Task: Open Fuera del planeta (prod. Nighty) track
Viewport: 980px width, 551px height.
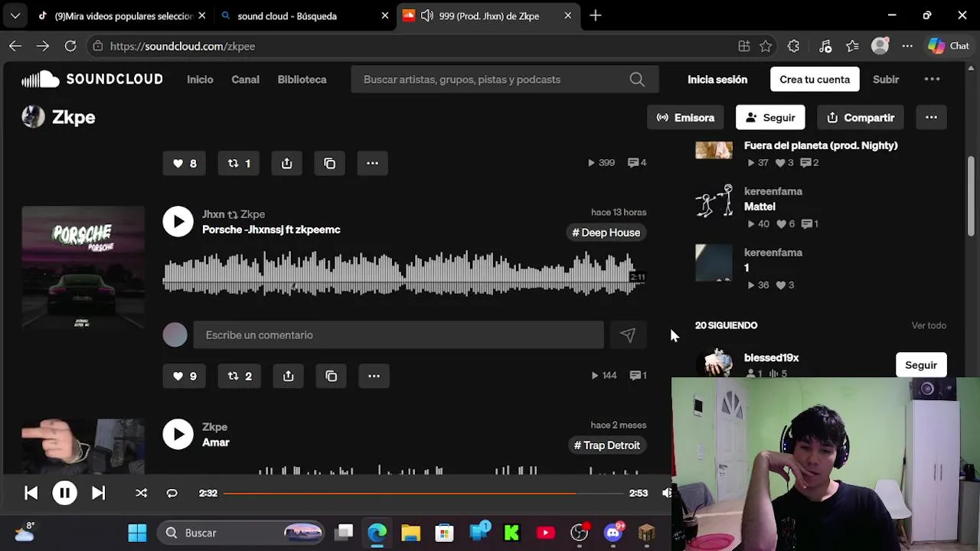Action: [x=821, y=145]
